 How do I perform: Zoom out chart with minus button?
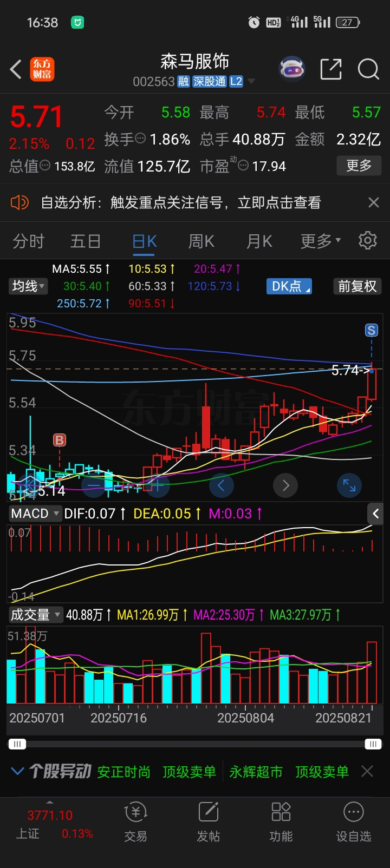click(94, 485)
